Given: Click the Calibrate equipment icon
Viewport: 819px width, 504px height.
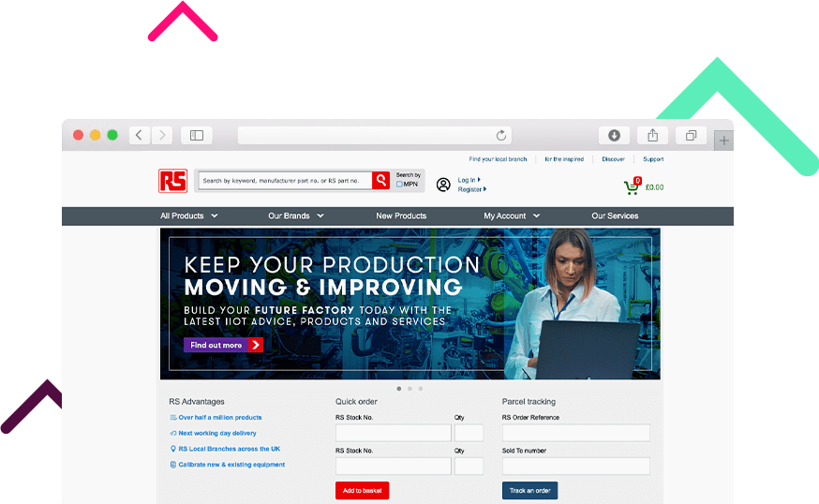Looking at the screenshot, I should click(x=173, y=465).
